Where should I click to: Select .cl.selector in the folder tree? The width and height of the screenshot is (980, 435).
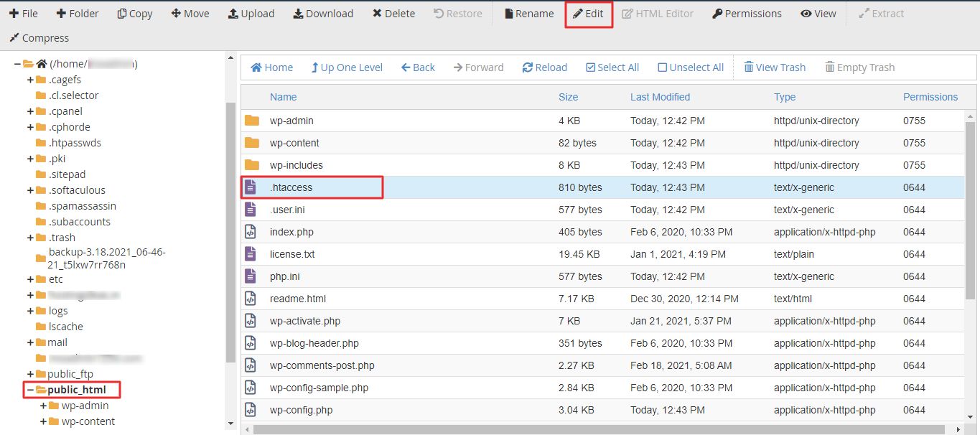tap(73, 95)
